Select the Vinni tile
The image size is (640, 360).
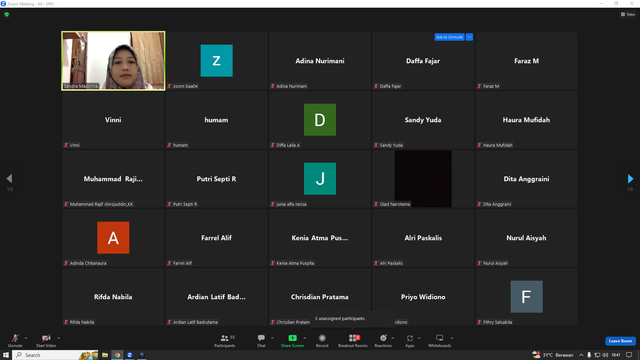coord(113,120)
